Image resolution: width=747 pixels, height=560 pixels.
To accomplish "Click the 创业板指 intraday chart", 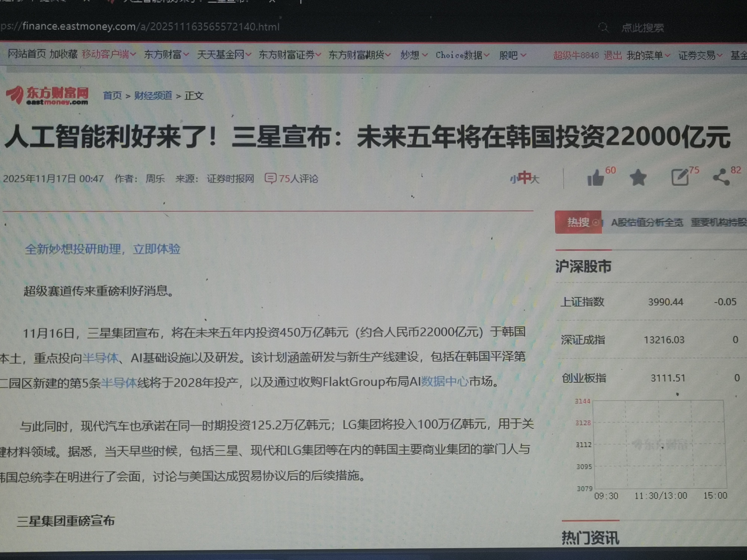I will [x=659, y=444].
